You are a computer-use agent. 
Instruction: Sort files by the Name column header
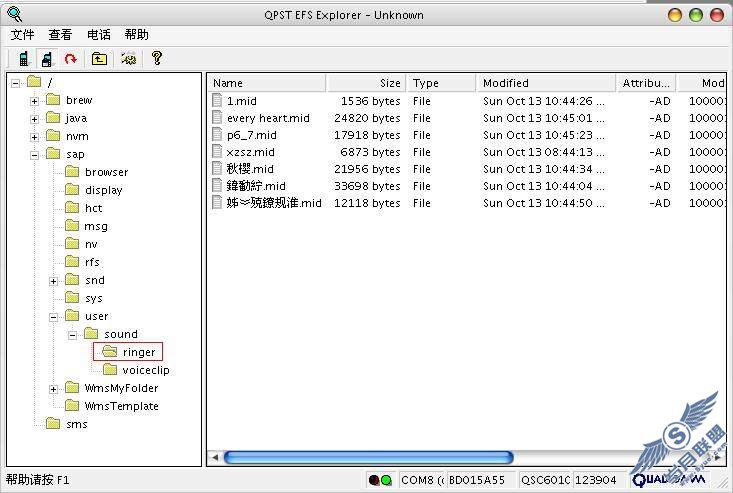coord(267,83)
